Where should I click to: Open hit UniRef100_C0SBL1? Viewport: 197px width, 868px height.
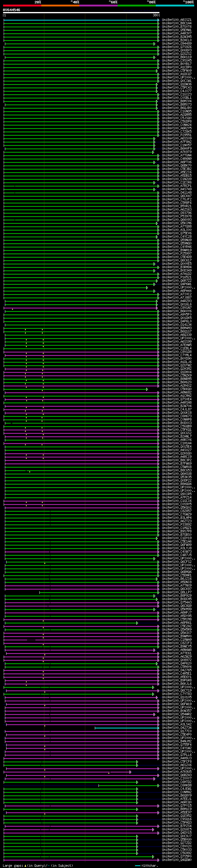176,98
